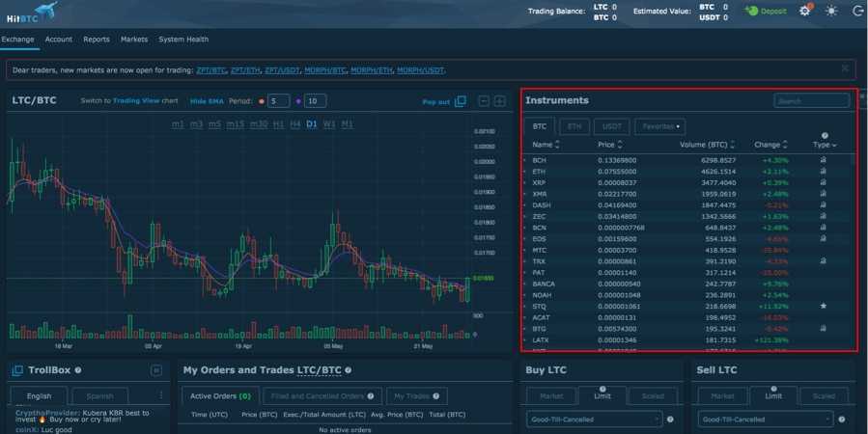This screenshot has width=868, height=434.
Task: Click the type icon in TRX row
Action: (824, 261)
